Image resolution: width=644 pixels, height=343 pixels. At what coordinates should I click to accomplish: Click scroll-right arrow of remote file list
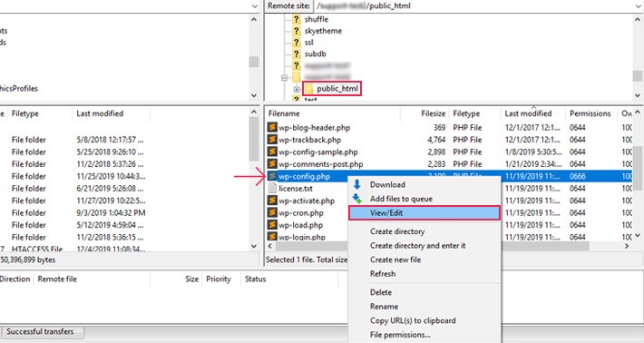point(627,246)
